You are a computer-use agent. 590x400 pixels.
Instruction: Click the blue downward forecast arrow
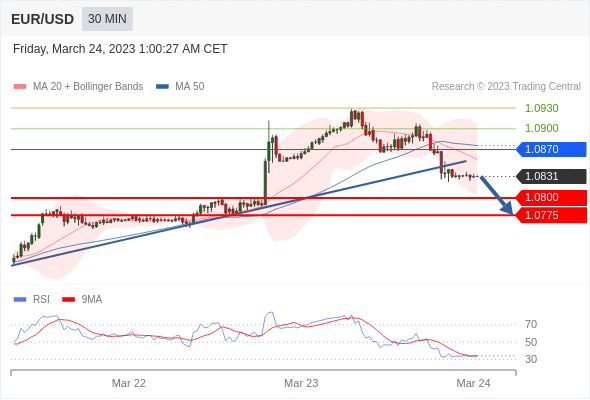(497, 195)
